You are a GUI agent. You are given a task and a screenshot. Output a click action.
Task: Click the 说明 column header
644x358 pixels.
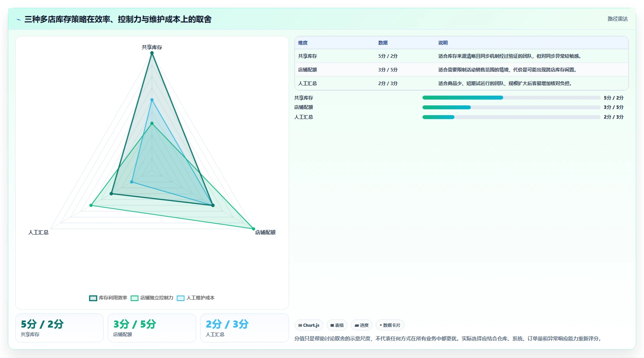click(x=443, y=43)
